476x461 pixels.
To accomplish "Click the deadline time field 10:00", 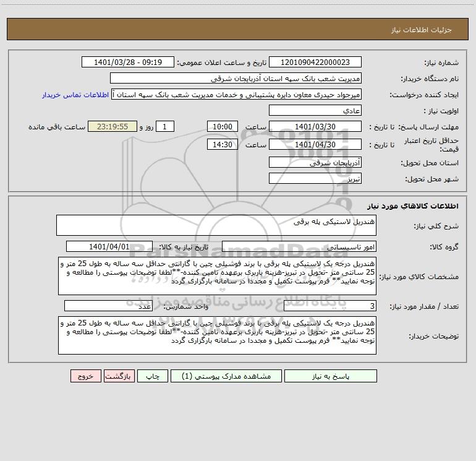I will pyautogui.click(x=222, y=127).
